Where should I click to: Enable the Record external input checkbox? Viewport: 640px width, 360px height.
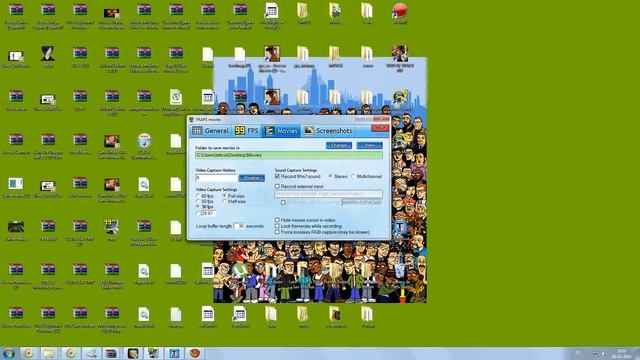point(277,187)
